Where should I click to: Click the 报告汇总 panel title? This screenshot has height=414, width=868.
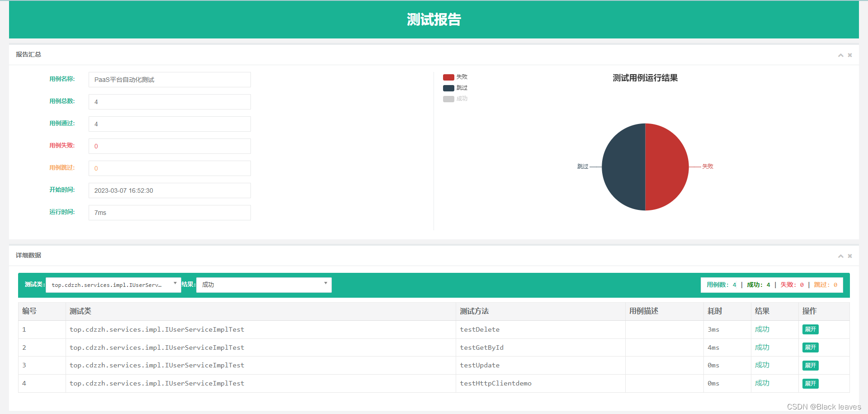pyautogui.click(x=28, y=54)
